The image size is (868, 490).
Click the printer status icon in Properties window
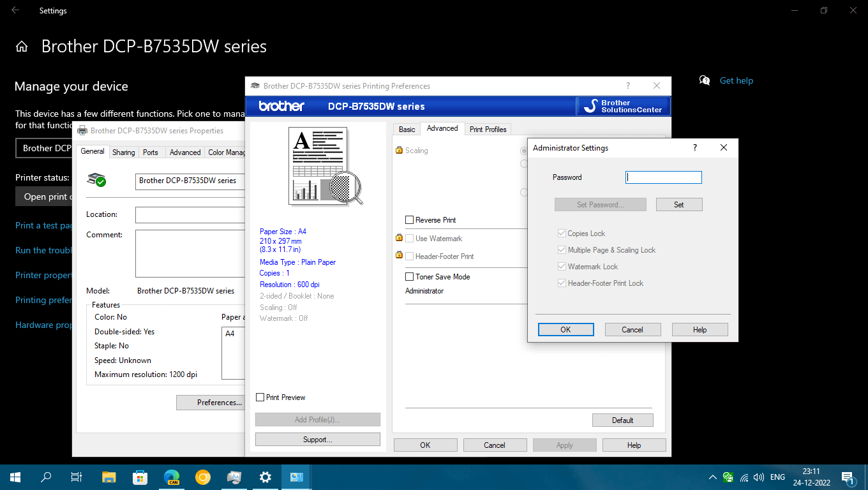point(96,180)
